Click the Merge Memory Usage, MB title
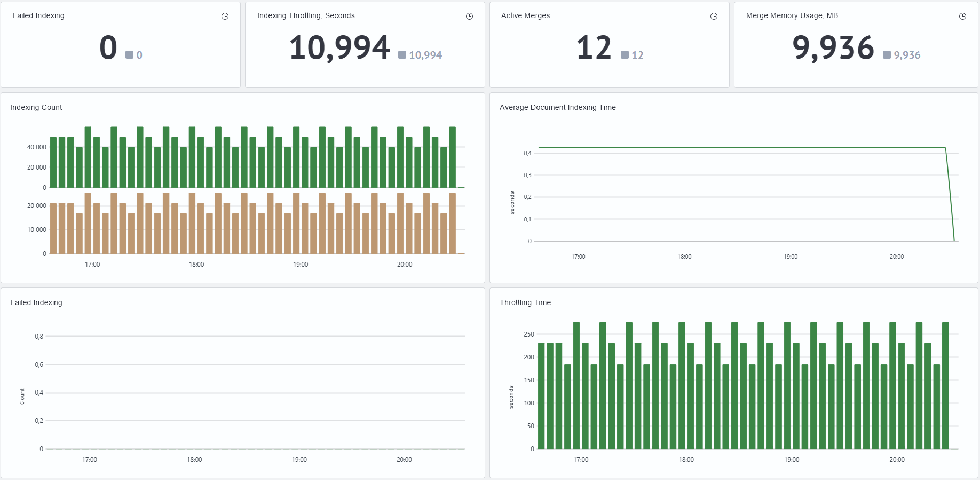This screenshot has height=480, width=980. [x=792, y=15]
